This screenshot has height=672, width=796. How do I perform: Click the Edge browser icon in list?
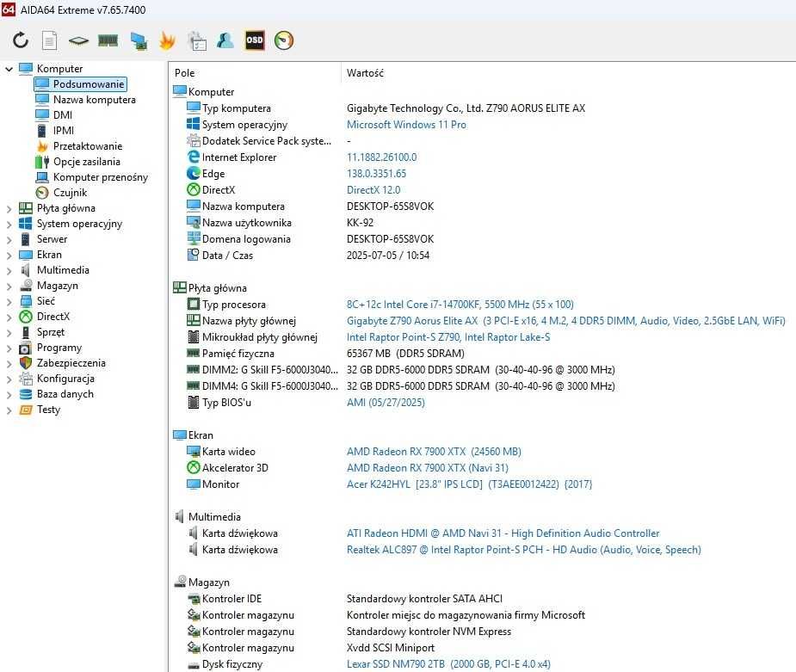click(x=193, y=173)
